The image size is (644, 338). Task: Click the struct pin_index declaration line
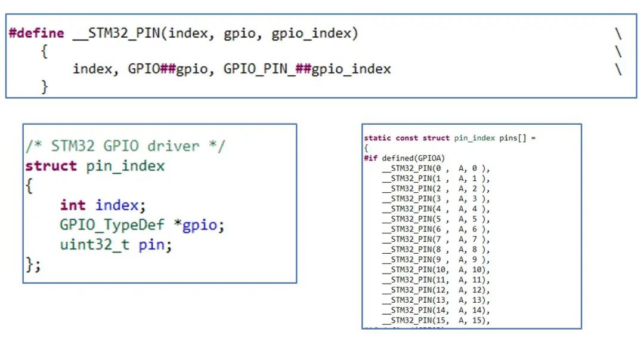94,165
